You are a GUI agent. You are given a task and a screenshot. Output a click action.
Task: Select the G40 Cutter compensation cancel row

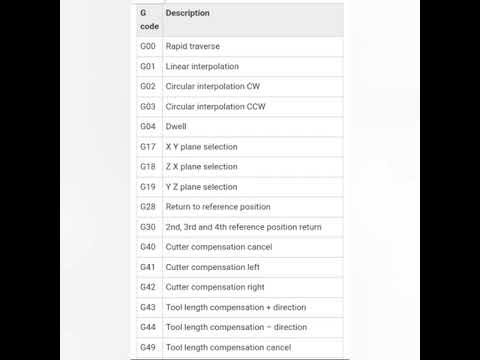click(240, 247)
